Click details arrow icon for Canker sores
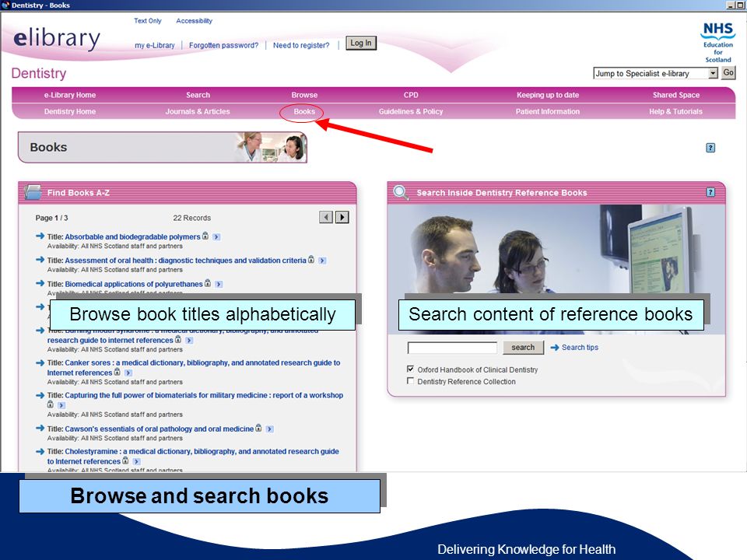The width and height of the screenshot is (747, 560). click(128, 373)
